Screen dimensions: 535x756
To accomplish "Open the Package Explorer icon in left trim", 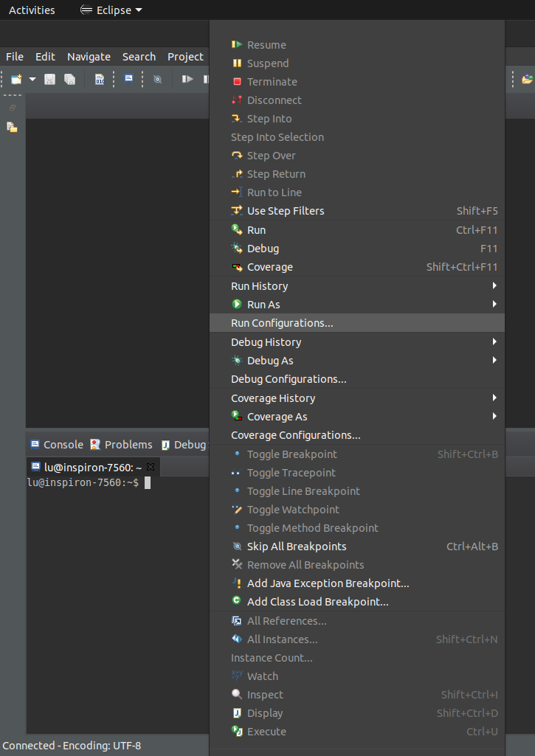I will click(x=12, y=128).
